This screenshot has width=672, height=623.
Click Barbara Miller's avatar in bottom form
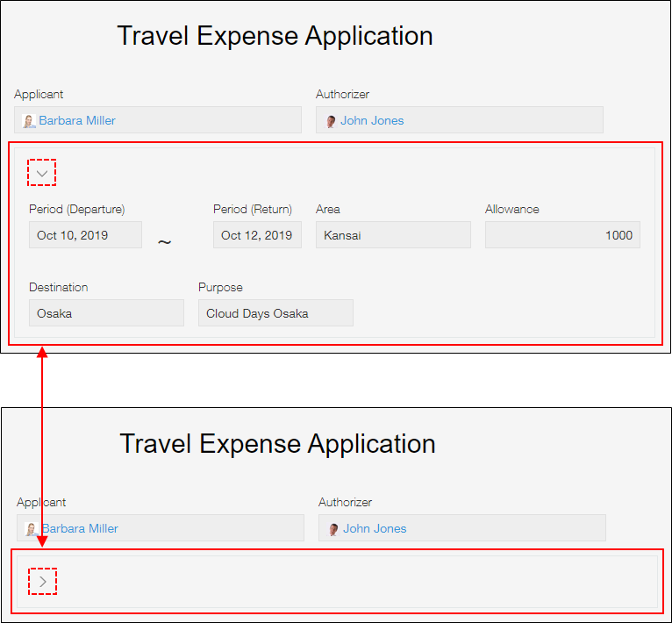click(32, 529)
